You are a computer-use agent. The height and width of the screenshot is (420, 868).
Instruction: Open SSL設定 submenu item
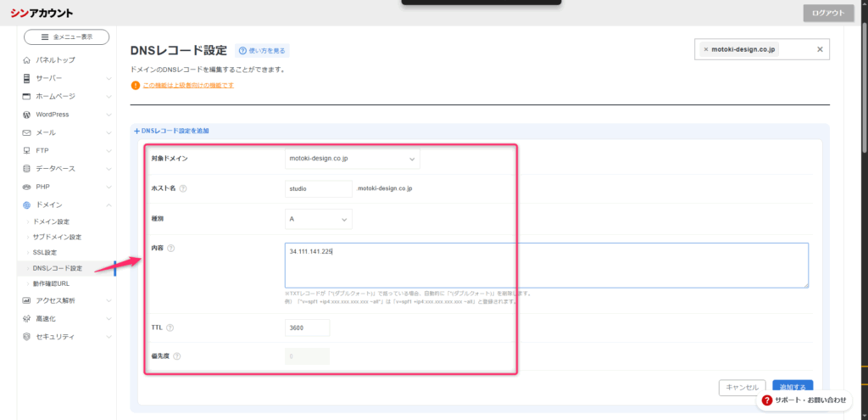(x=44, y=253)
